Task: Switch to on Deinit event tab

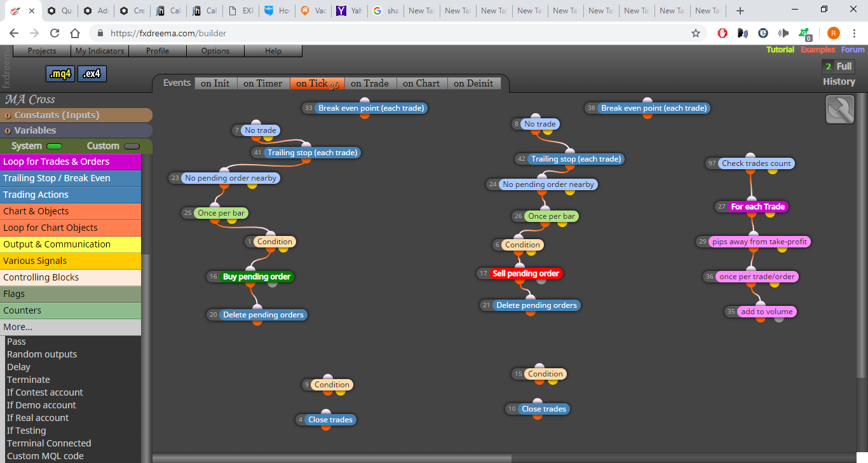Action: click(474, 83)
